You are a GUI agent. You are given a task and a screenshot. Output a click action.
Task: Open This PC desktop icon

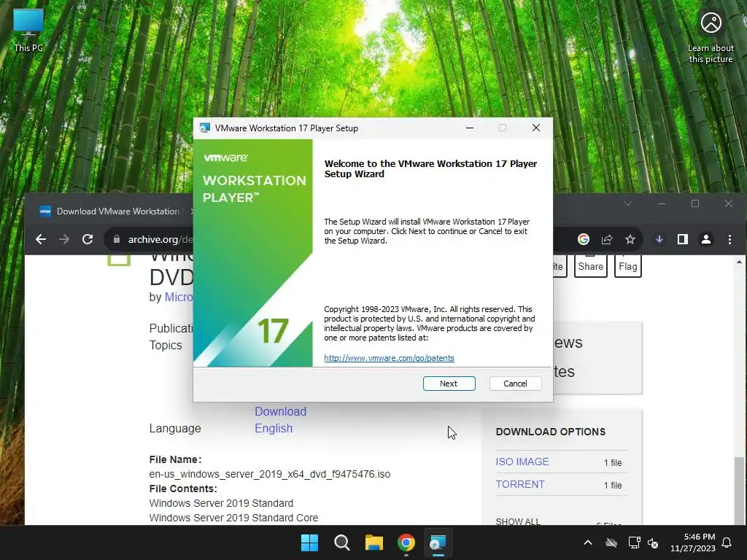pyautogui.click(x=28, y=31)
